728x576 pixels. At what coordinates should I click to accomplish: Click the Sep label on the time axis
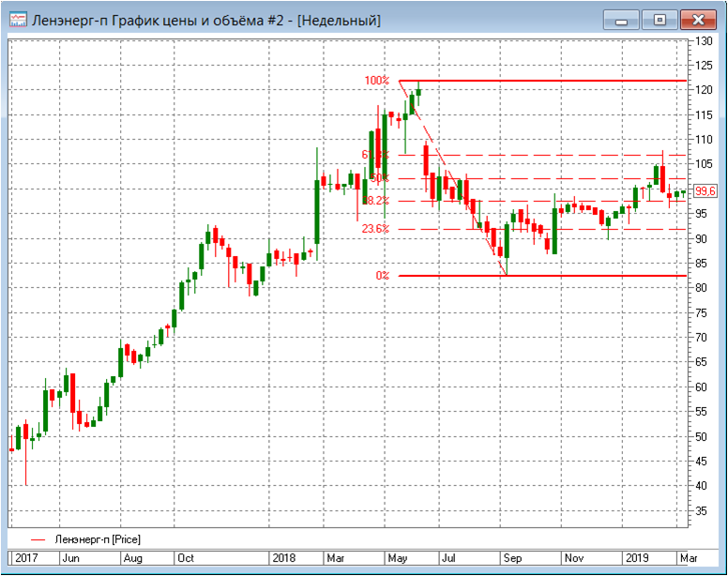click(510, 557)
